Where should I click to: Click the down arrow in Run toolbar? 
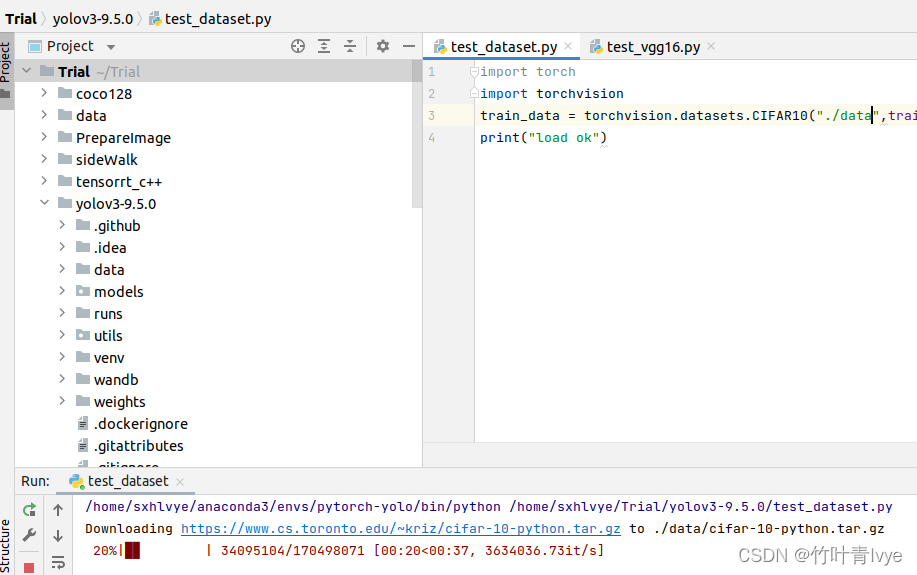point(58,535)
